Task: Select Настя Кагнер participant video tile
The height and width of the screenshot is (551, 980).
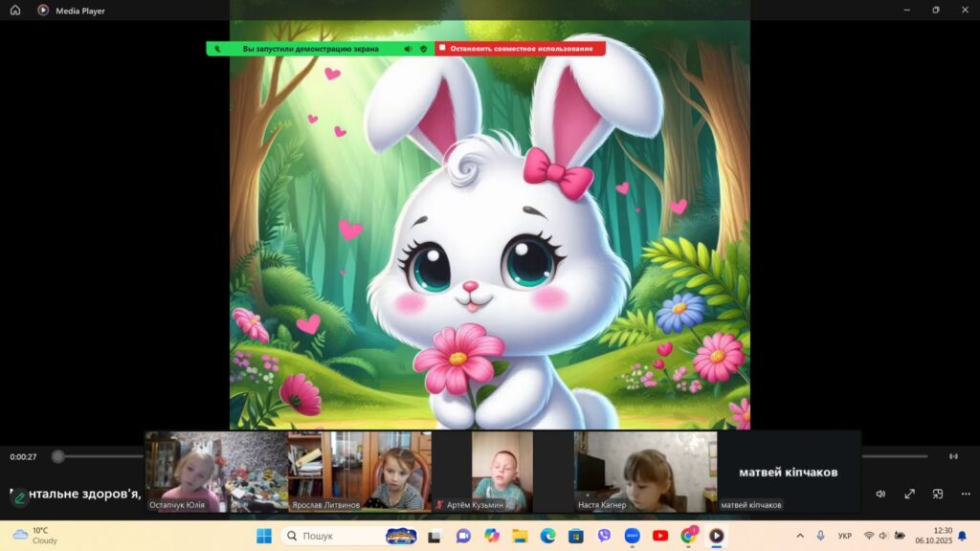Action: tap(645, 472)
